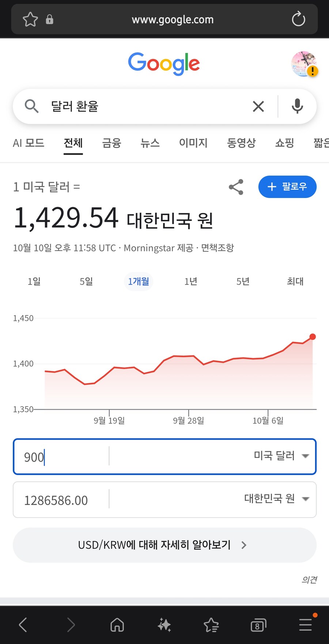
Task: Switch to the 금융 tab
Action: [x=111, y=143]
